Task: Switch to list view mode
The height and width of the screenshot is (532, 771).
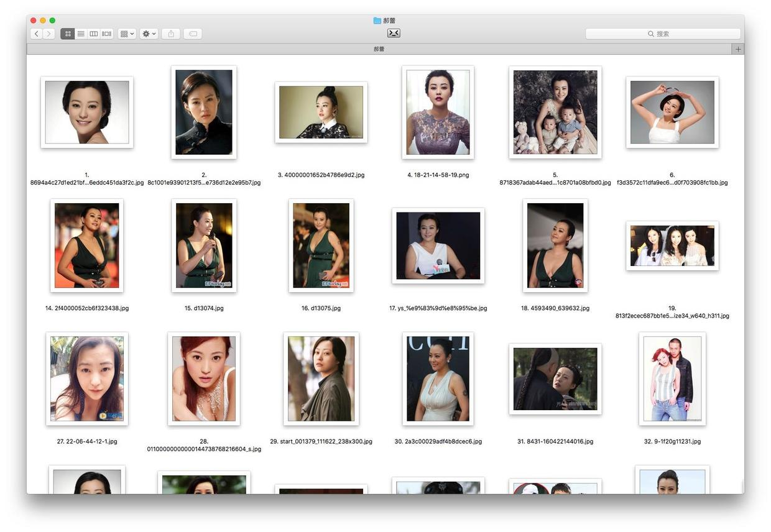Action: 81,34
